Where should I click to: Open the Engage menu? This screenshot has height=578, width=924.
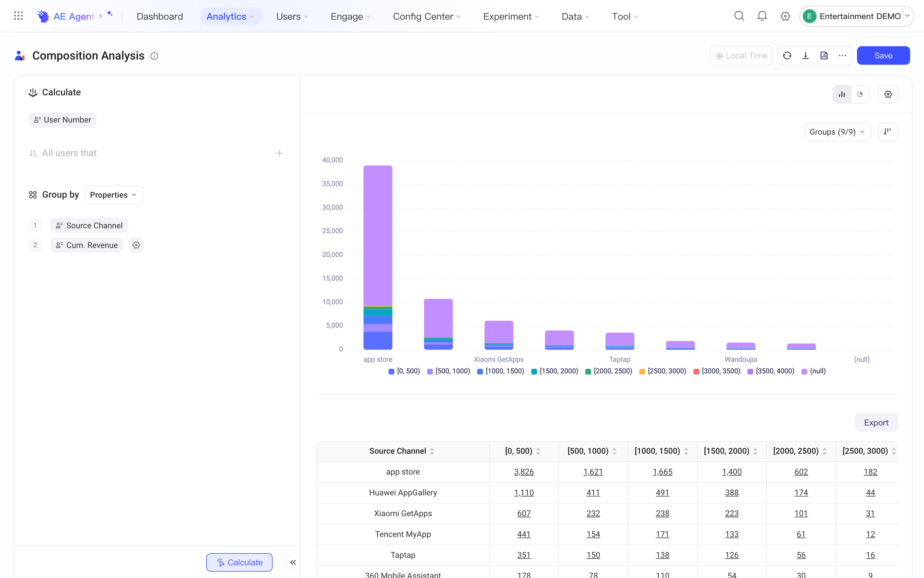tap(351, 16)
